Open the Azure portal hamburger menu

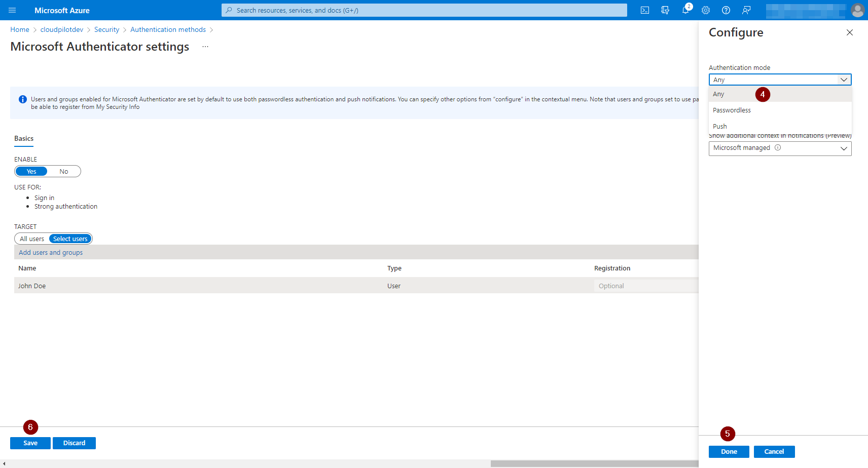point(12,10)
